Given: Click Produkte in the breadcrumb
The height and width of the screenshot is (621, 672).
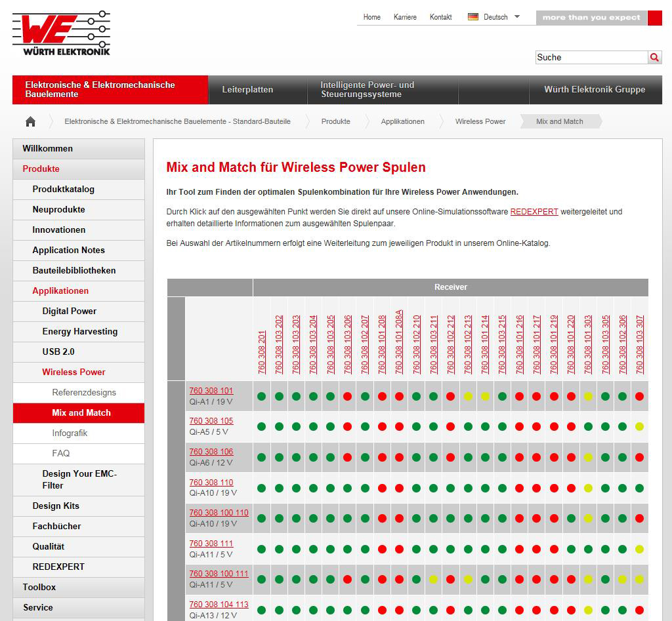Looking at the screenshot, I should (335, 121).
